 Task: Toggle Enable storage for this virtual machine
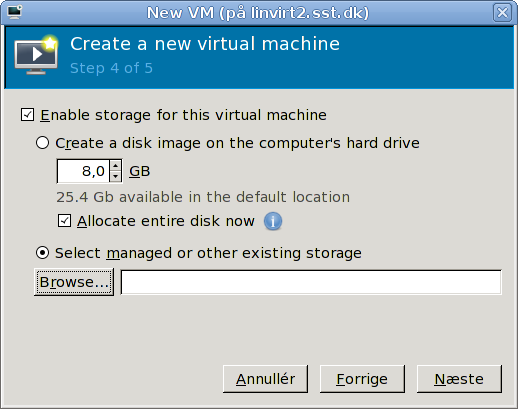pyautogui.click(x=27, y=115)
